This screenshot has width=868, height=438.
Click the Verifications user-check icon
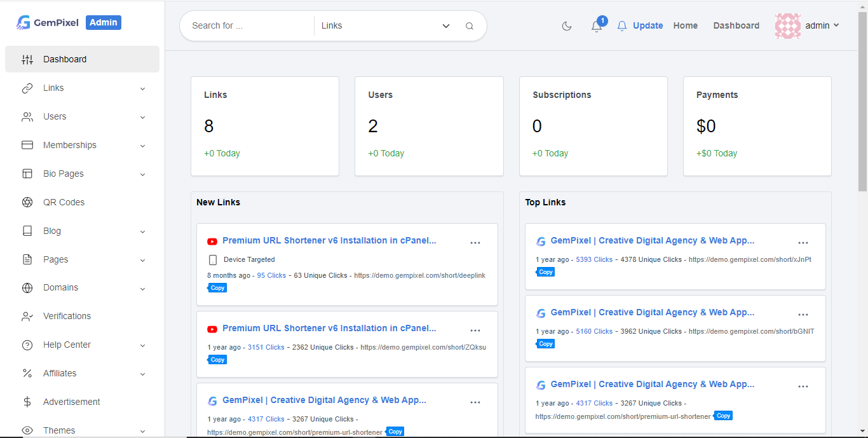(x=27, y=316)
